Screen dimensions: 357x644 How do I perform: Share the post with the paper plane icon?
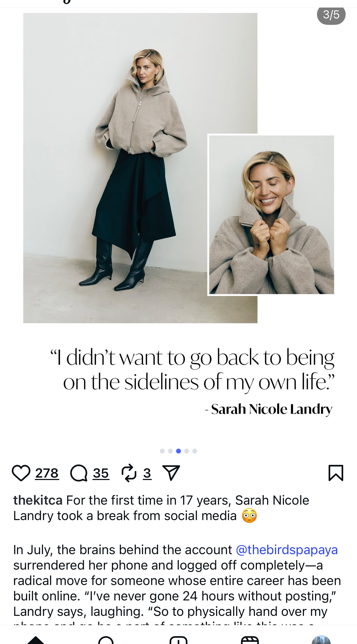click(x=171, y=473)
